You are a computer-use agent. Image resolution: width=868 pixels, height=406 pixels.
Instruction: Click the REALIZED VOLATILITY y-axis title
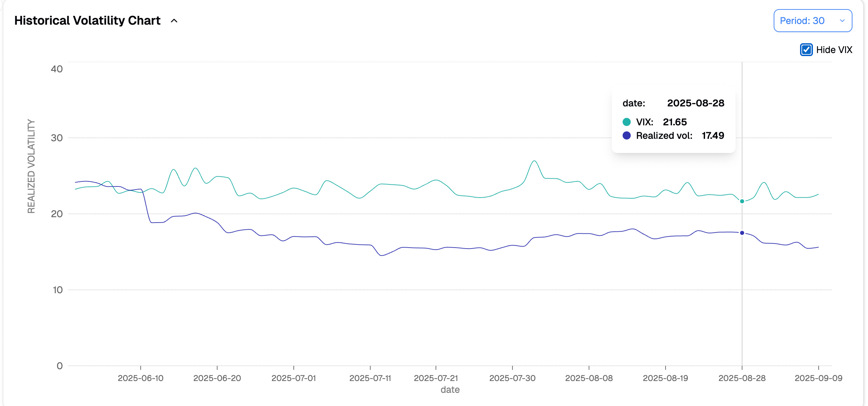(x=31, y=166)
